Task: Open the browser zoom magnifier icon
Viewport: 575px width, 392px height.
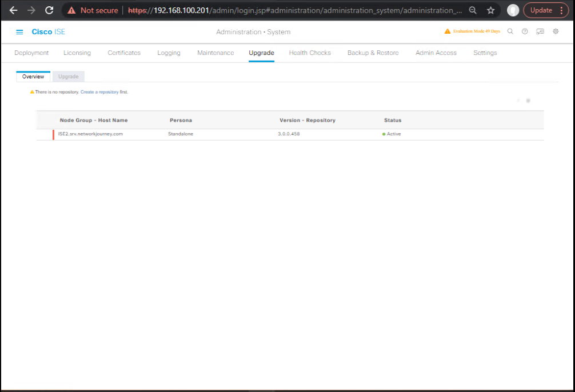Action: [x=473, y=10]
